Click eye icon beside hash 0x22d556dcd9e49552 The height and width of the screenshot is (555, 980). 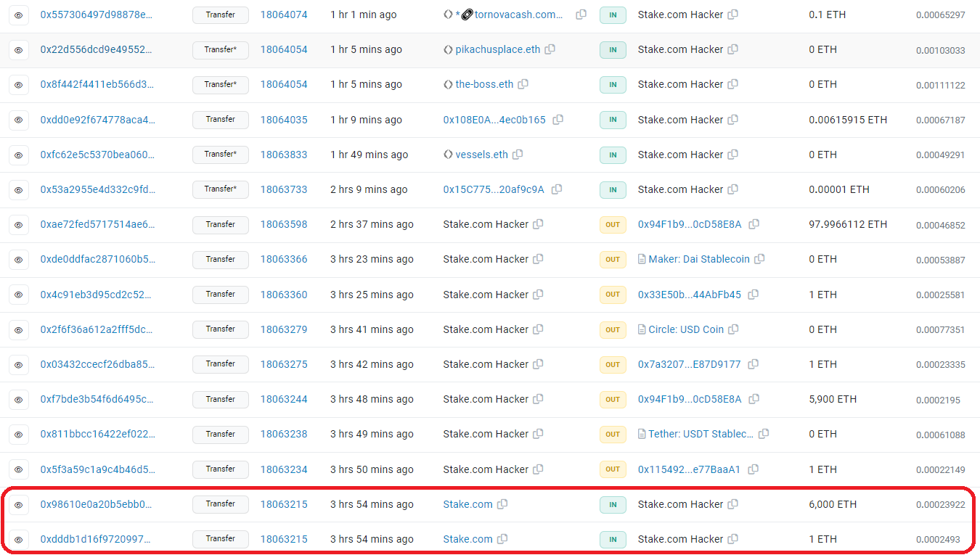pos(19,50)
